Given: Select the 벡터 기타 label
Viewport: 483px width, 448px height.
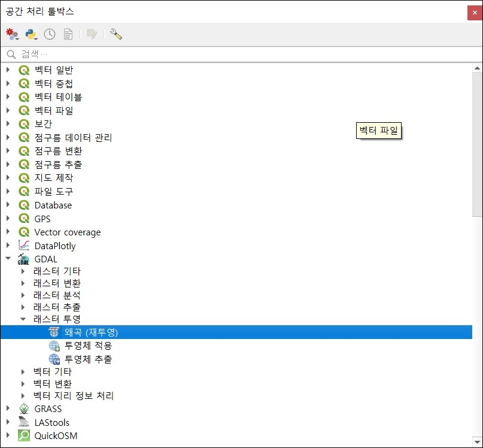Looking at the screenshot, I should tap(52, 372).
